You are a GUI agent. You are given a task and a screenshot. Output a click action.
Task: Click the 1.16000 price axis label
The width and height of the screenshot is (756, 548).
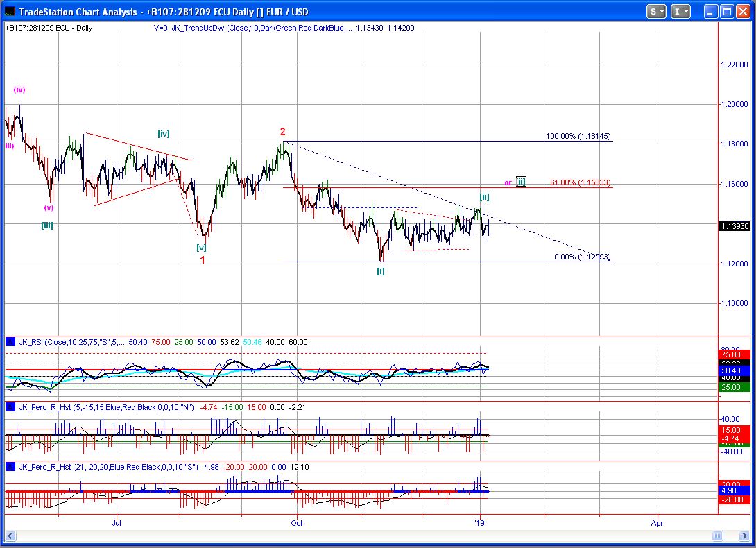734,184
